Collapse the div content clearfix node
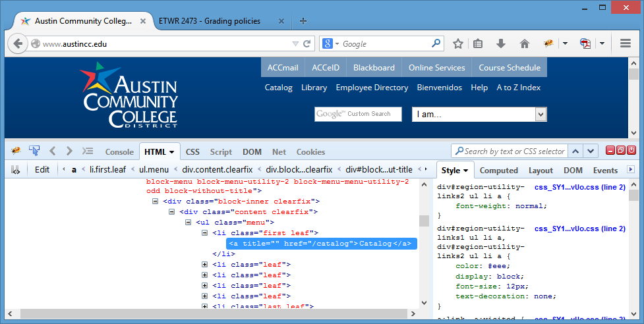644x324 pixels. [171, 212]
